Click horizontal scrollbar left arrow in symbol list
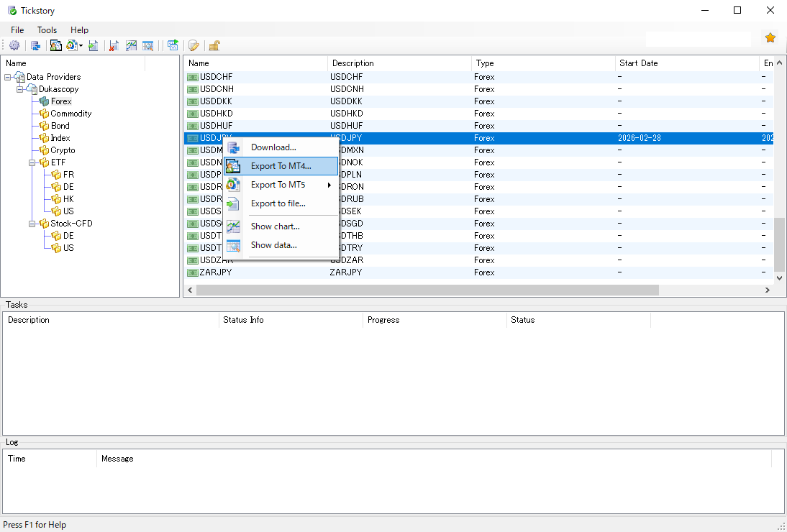Viewport: 787px width, 532px height. [x=190, y=290]
